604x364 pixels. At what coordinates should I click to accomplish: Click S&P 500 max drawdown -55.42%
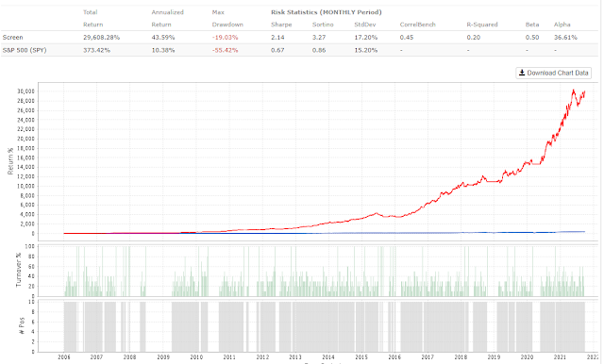(x=225, y=50)
